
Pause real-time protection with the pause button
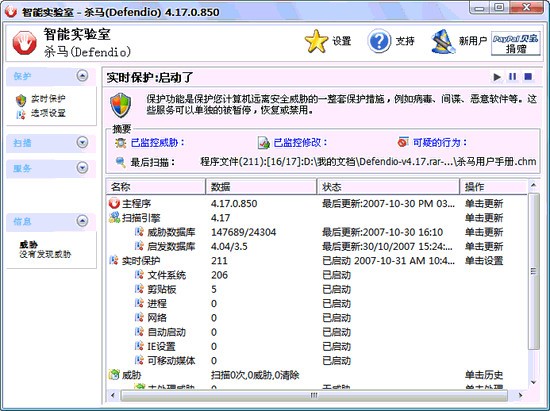point(512,76)
